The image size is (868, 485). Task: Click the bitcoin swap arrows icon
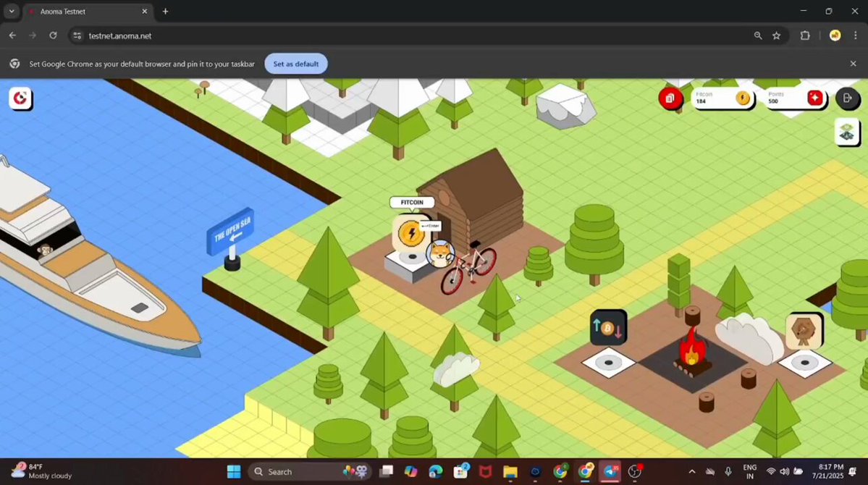pos(608,328)
